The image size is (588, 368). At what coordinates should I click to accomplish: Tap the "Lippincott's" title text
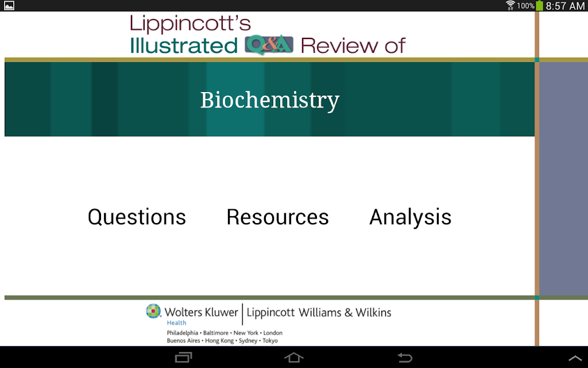click(x=190, y=24)
